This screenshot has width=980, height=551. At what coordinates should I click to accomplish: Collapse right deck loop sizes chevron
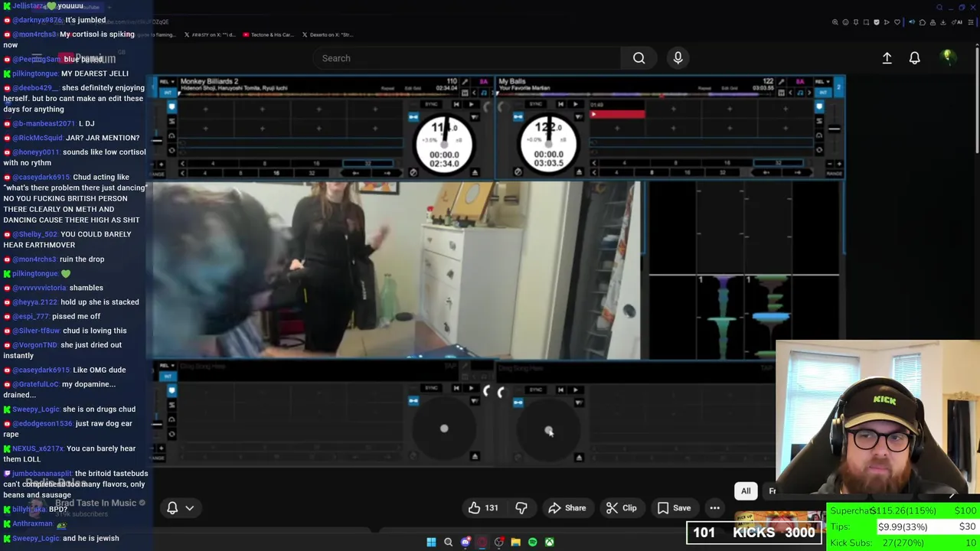(x=594, y=162)
